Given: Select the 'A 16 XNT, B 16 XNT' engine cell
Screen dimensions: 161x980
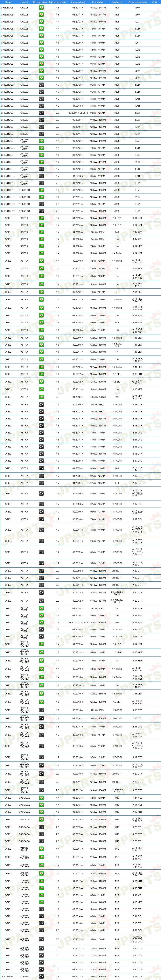Looking at the screenshot, I should click(138, 857).
